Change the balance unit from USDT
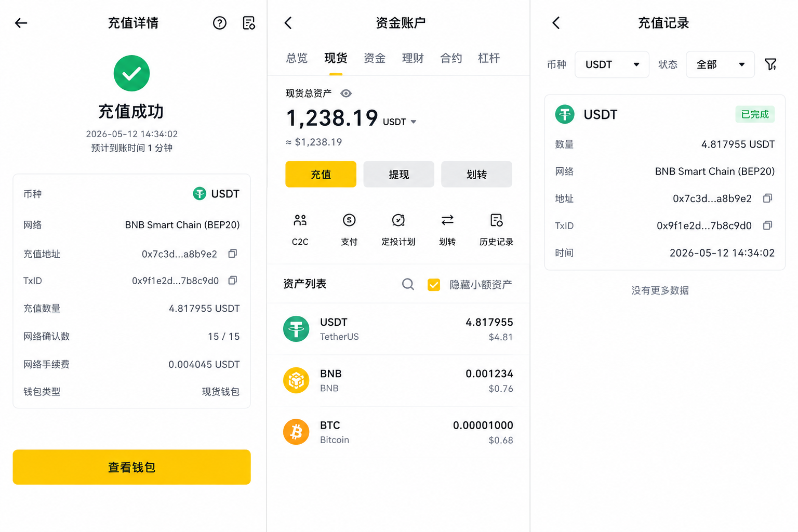798x532 pixels. tap(400, 122)
